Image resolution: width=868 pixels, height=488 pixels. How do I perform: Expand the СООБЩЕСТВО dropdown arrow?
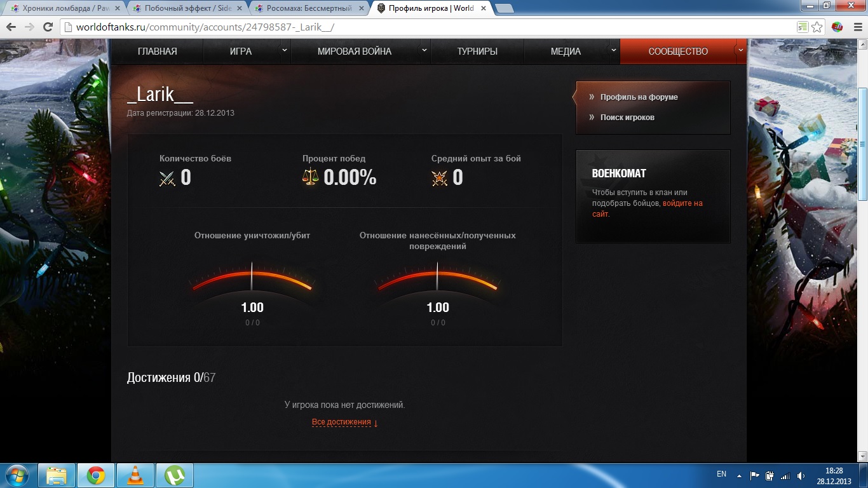(741, 50)
